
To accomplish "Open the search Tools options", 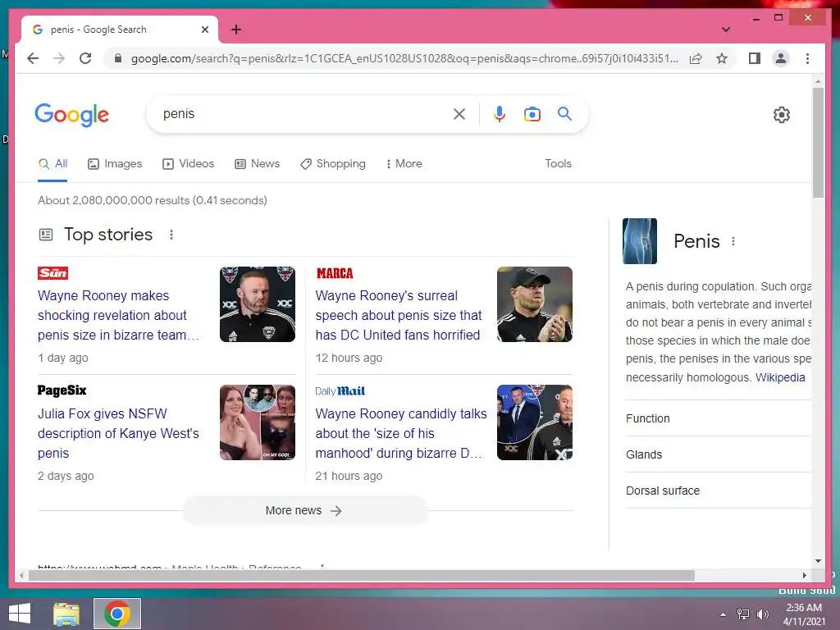I will pos(558,164).
